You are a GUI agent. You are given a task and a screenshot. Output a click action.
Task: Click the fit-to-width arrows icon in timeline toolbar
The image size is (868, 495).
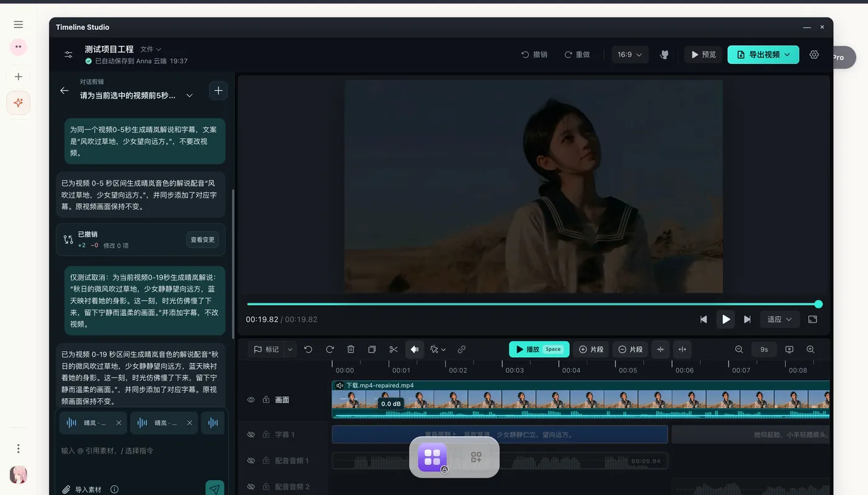(682, 349)
